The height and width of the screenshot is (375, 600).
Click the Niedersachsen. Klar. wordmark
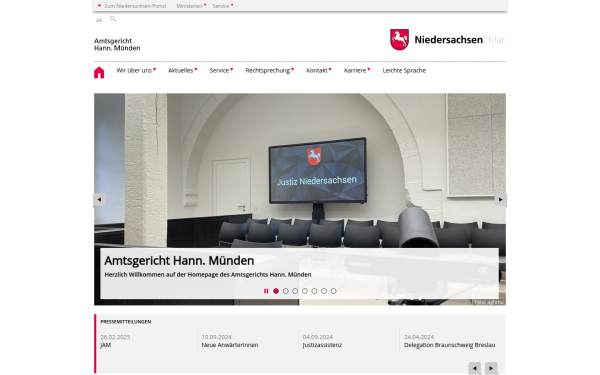[460, 40]
